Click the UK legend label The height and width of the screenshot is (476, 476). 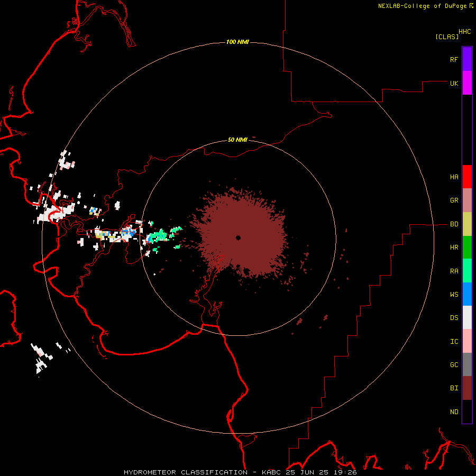click(x=454, y=83)
